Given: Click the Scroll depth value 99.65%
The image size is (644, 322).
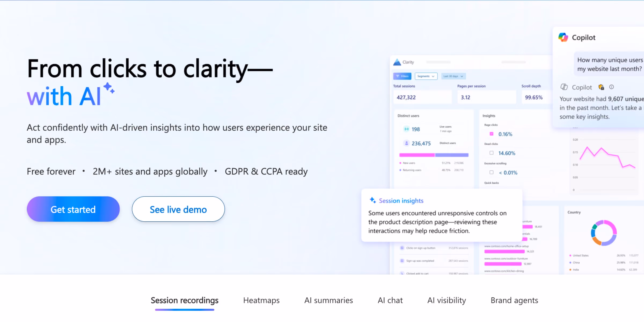Looking at the screenshot, I should (534, 97).
